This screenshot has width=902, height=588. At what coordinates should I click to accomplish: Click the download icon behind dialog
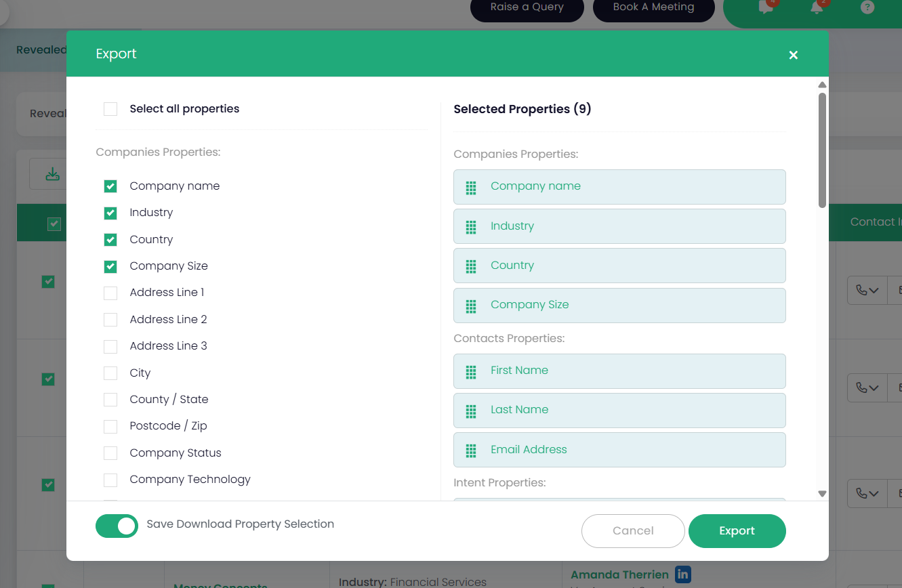pos(52,175)
